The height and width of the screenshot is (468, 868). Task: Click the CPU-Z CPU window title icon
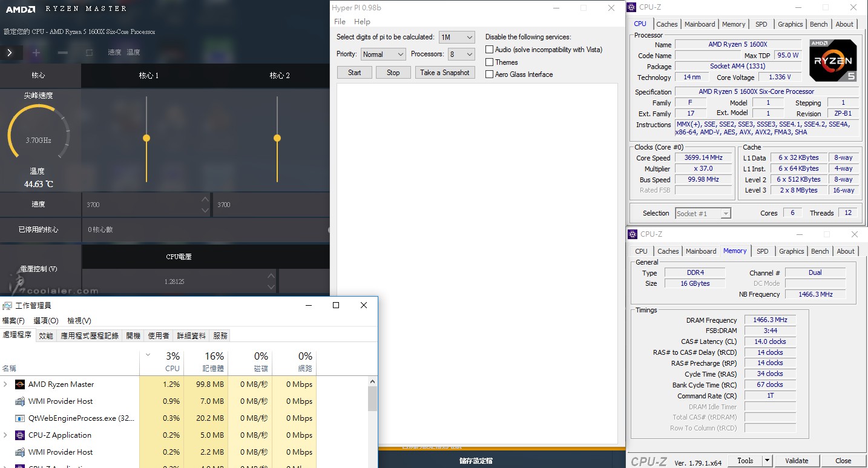coord(633,7)
